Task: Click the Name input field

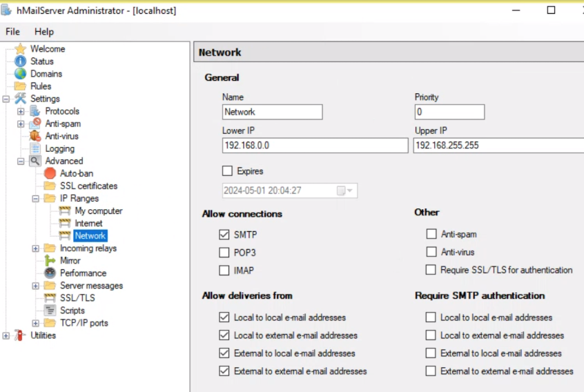Action: click(272, 112)
